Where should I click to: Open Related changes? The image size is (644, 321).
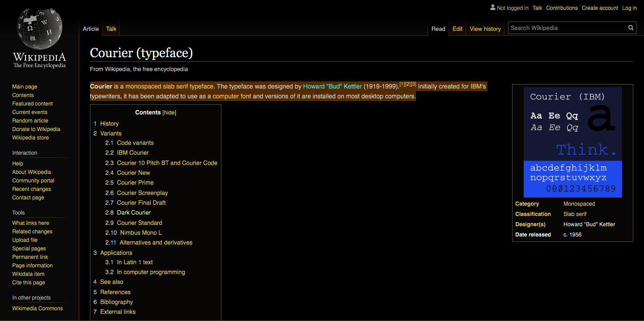(32, 232)
